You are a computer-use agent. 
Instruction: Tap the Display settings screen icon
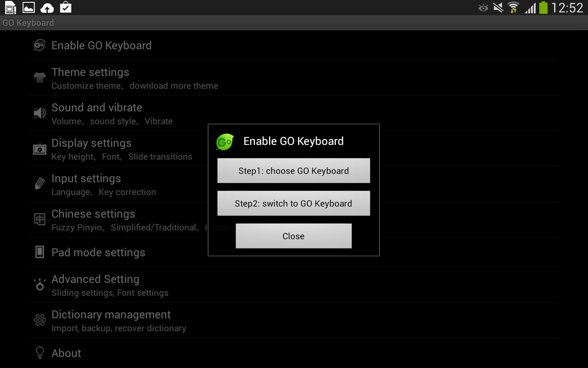pos(40,149)
